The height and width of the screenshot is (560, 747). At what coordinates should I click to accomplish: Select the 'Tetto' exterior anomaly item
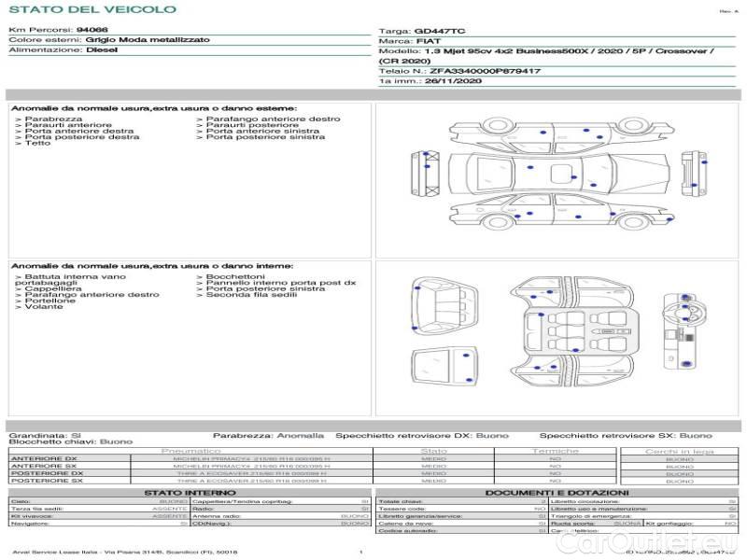coord(37,144)
